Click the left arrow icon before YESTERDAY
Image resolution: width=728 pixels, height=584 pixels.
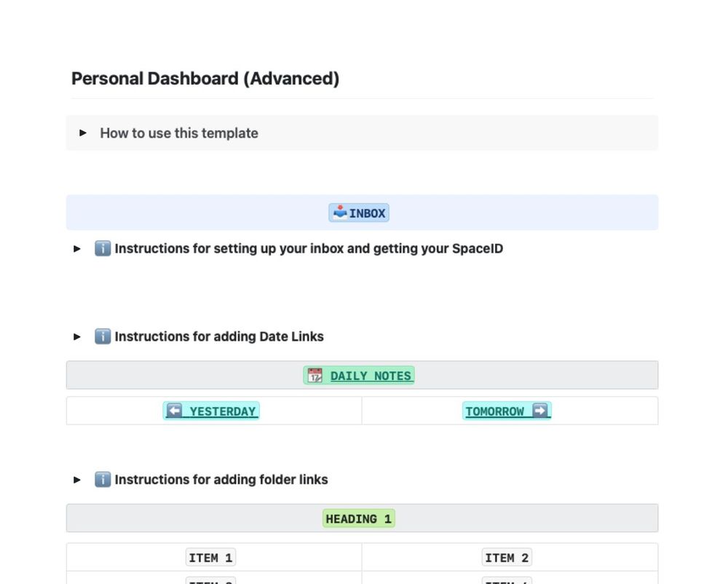(174, 411)
